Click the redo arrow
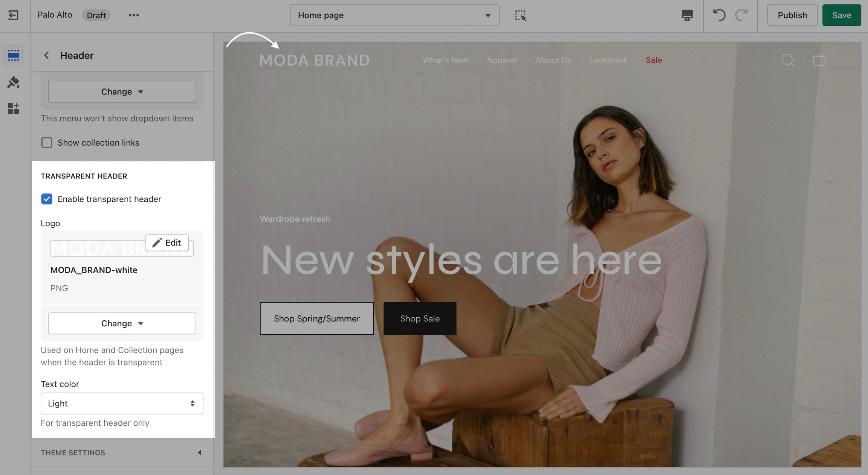Viewport: 868px width, 475px height. point(741,15)
